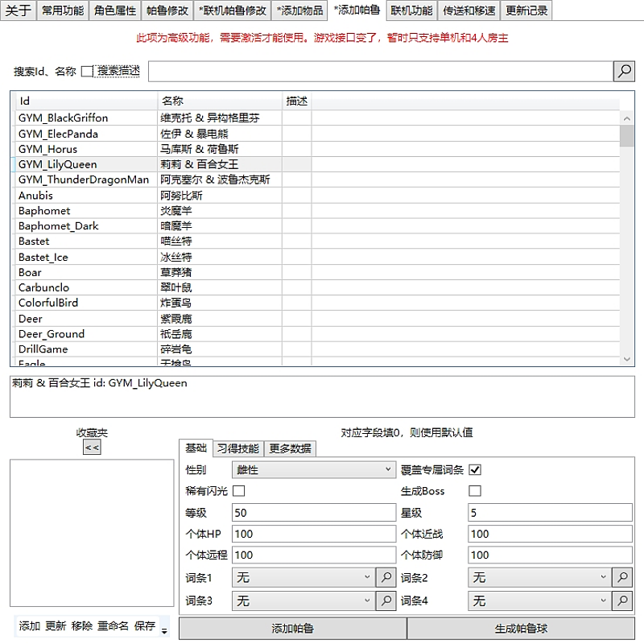Viewport: 644px width, 644px height.
Task: Click the 生成帕鲁球 generate pal sphere button
Action: (x=521, y=627)
